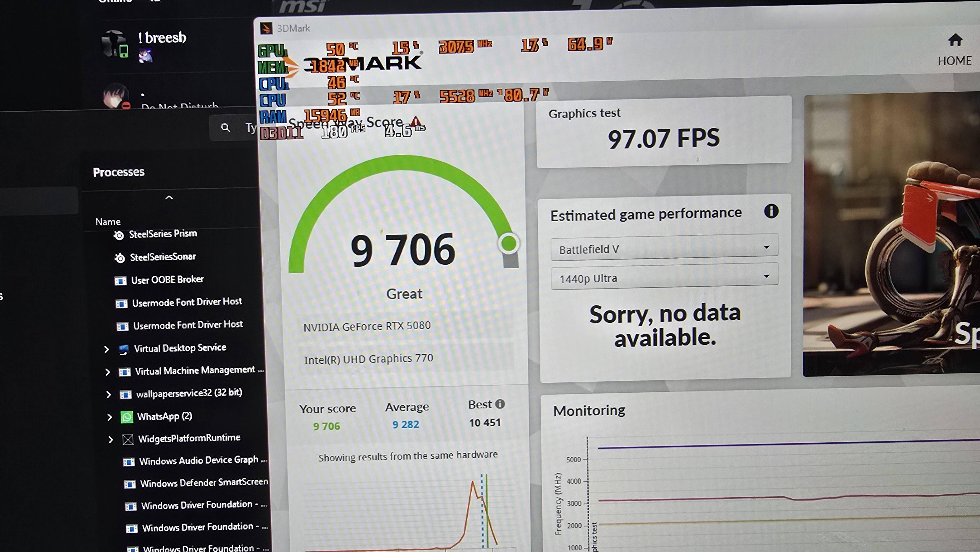The height and width of the screenshot is (552, 980).
Task: Click the info icon next to Best score
Action: pos(500,404)
